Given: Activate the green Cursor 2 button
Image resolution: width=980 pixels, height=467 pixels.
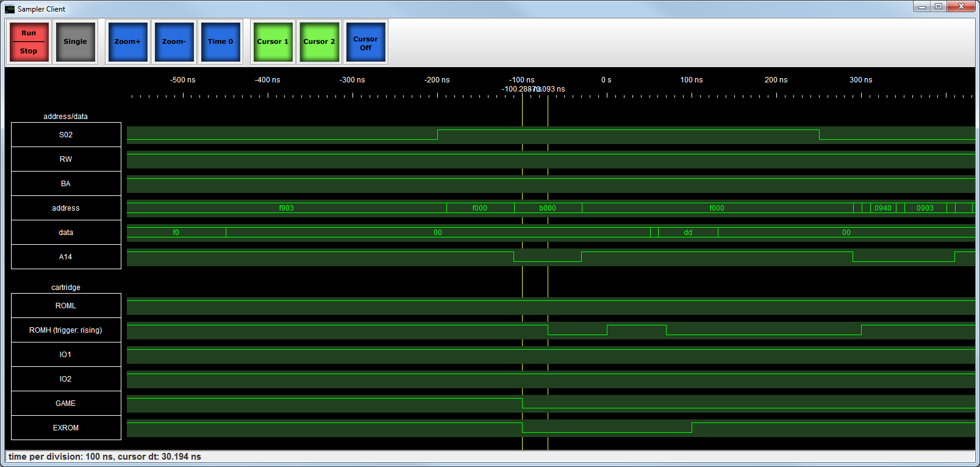Looking at the screenshot, I should pos(319,42).
